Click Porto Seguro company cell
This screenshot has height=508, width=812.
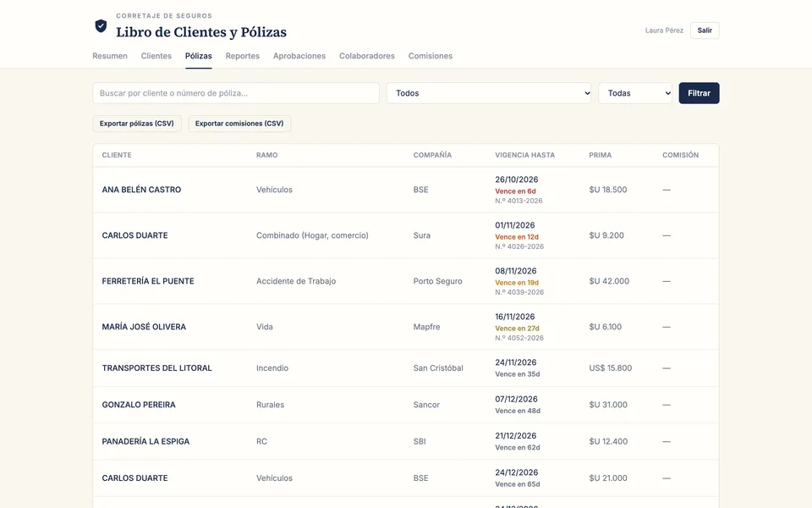pyautogui.click(x=437, y=281)
